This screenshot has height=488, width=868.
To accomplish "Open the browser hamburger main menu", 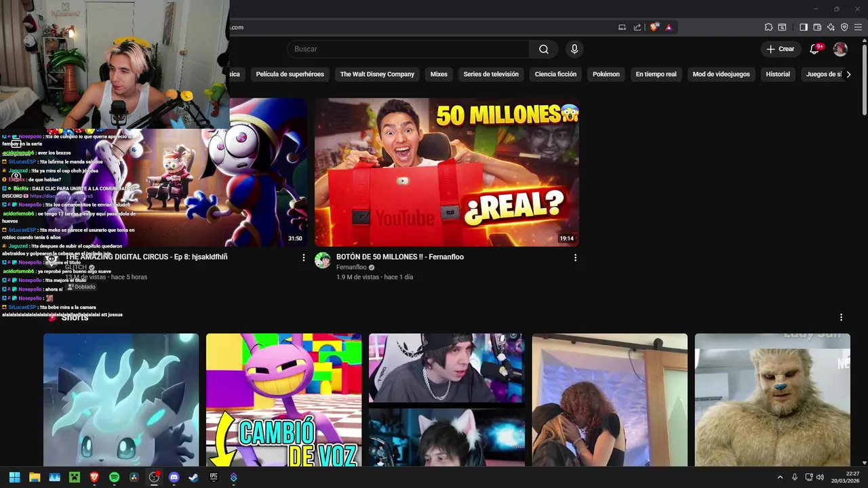I will coord(858,27).
